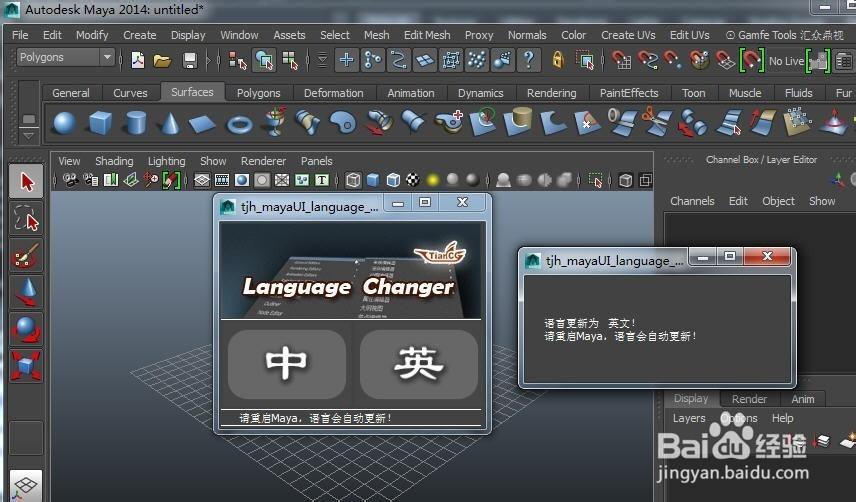This screenshot has height=502, width=856.
Task: Click the 中 Chinese language button
Action: pos(287,363)
